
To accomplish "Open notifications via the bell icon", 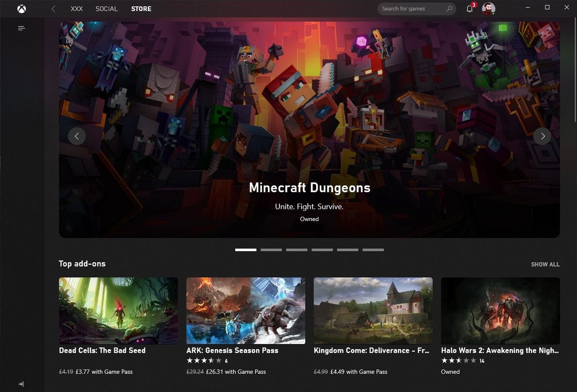I will tap(470, 8).
